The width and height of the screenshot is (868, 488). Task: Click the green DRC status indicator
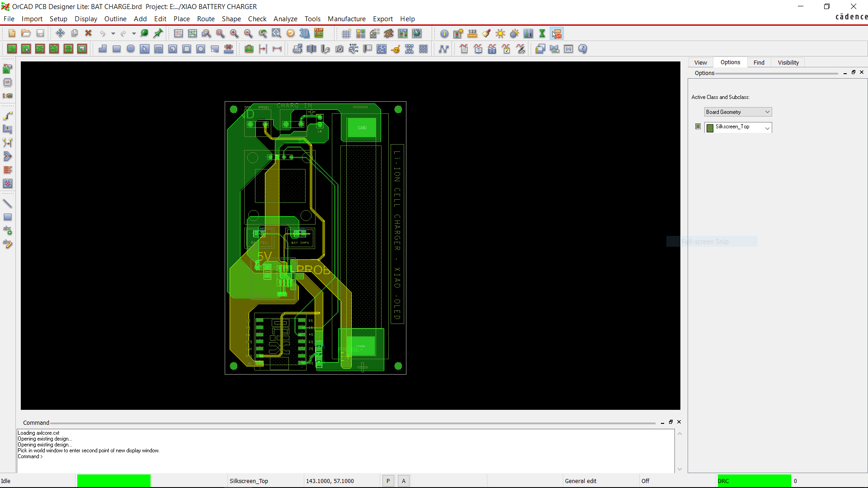[x=754, y=481]
